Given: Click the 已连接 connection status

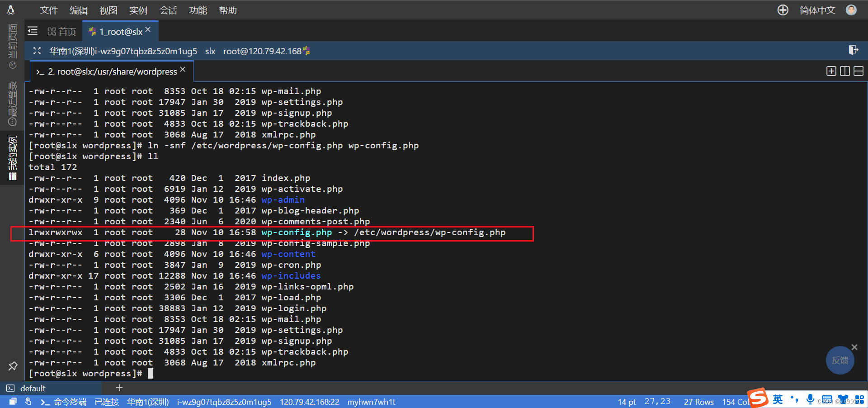Looking at the screenshot, I should point(107,402).
